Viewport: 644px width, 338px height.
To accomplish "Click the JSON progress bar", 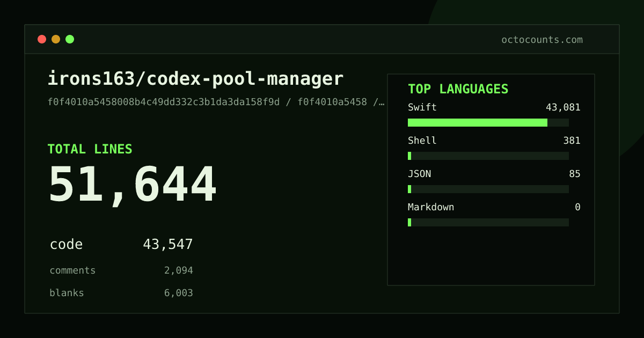I will point(488,189).
